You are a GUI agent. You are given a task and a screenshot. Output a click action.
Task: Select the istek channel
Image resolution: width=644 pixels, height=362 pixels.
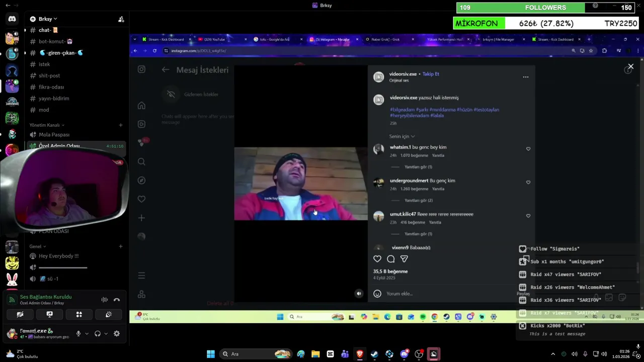click(x=44, y=64)
